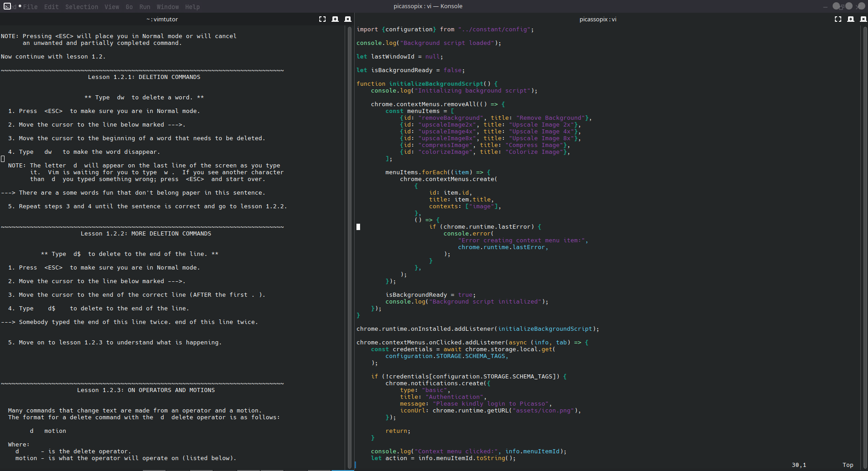Image resolution: width=868 pixels, height=471 pixels.
Task: Open the Help menu
Action: point(192,7)
